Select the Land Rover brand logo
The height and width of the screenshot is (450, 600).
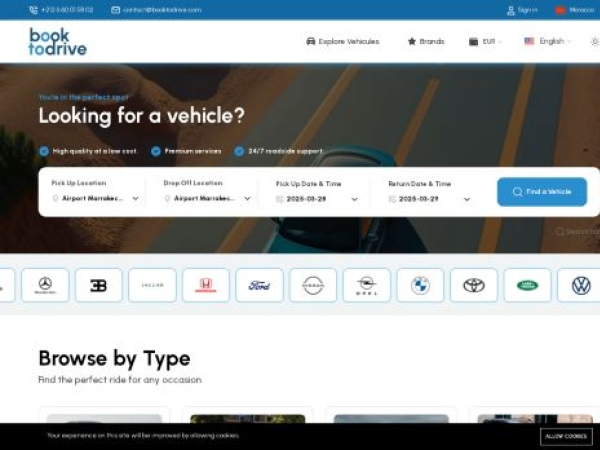(527, 285)
